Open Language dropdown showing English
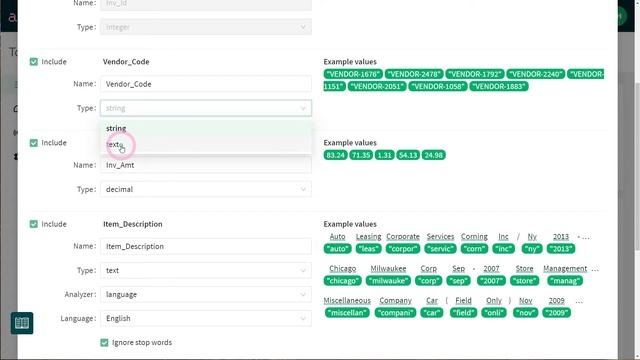Image resolution: width=640 pixels, height=360 pixels. point(206,318)
